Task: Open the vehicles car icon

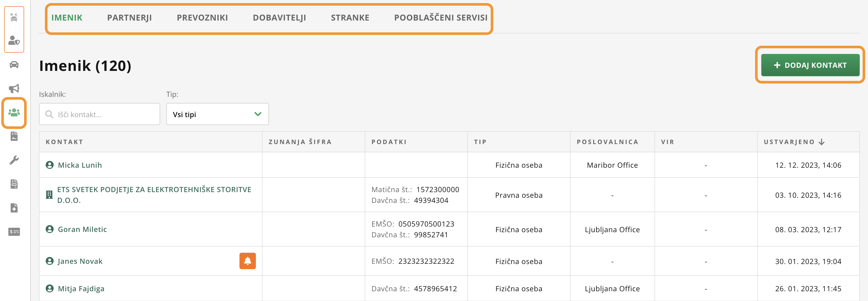Action: click(x=14, y=64)
